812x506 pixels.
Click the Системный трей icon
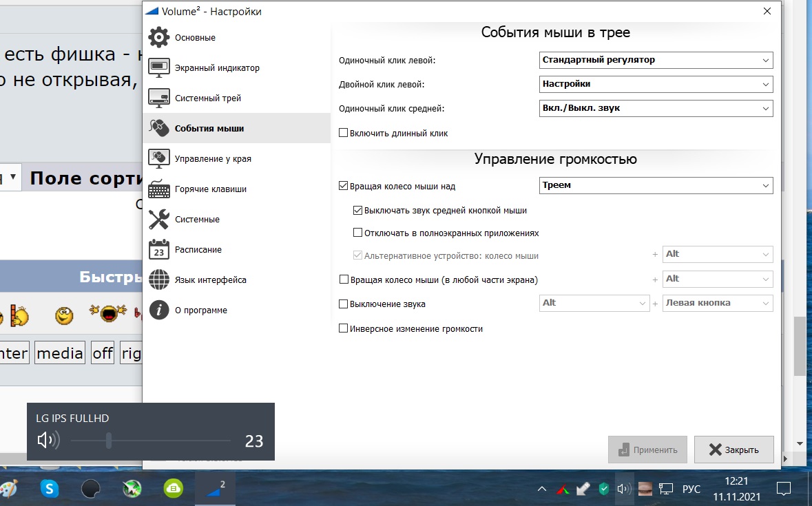coord(159,98)
